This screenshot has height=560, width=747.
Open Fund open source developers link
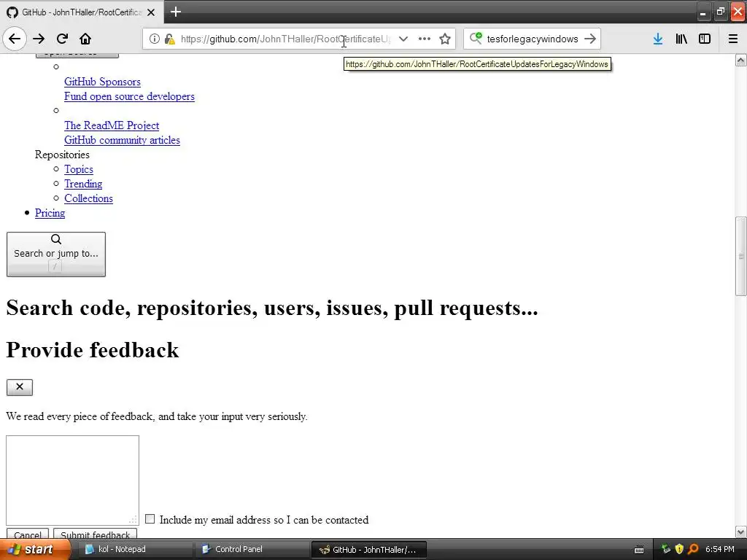coord(129,96)
